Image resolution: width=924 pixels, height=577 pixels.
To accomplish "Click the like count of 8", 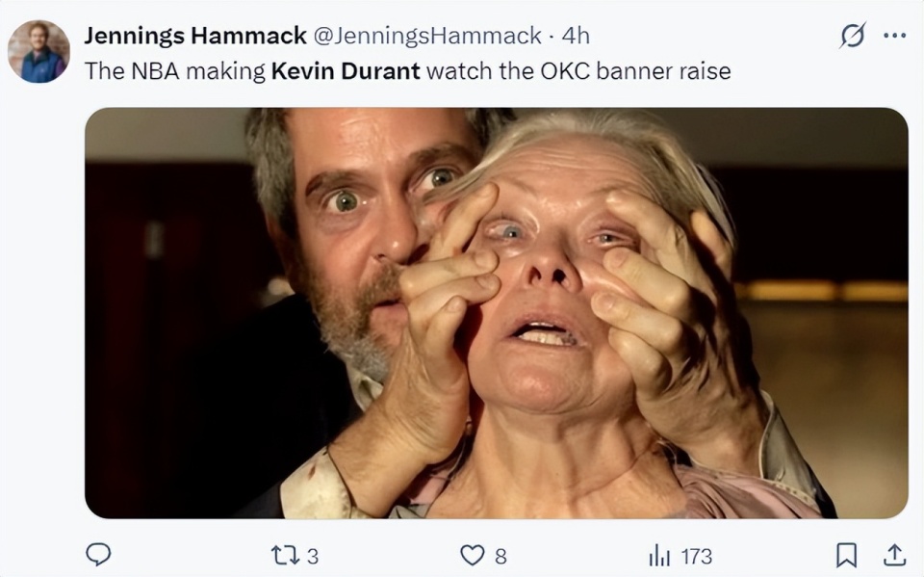I will (x=500, y=556).
